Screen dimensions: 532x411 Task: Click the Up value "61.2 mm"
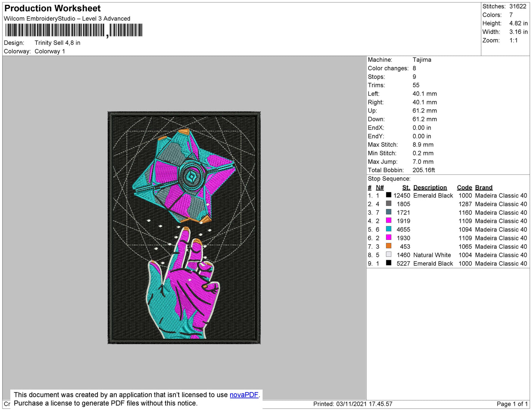tap(425, 110)
